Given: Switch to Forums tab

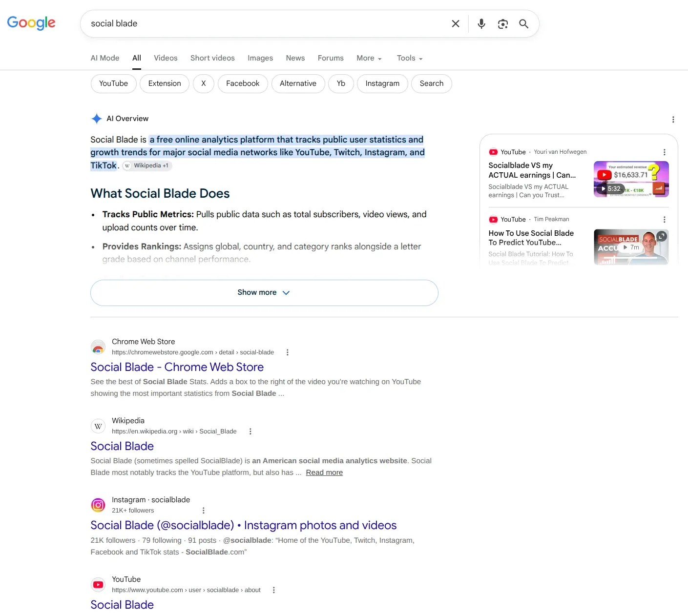Looking at the screenshot, I should 331,58.
